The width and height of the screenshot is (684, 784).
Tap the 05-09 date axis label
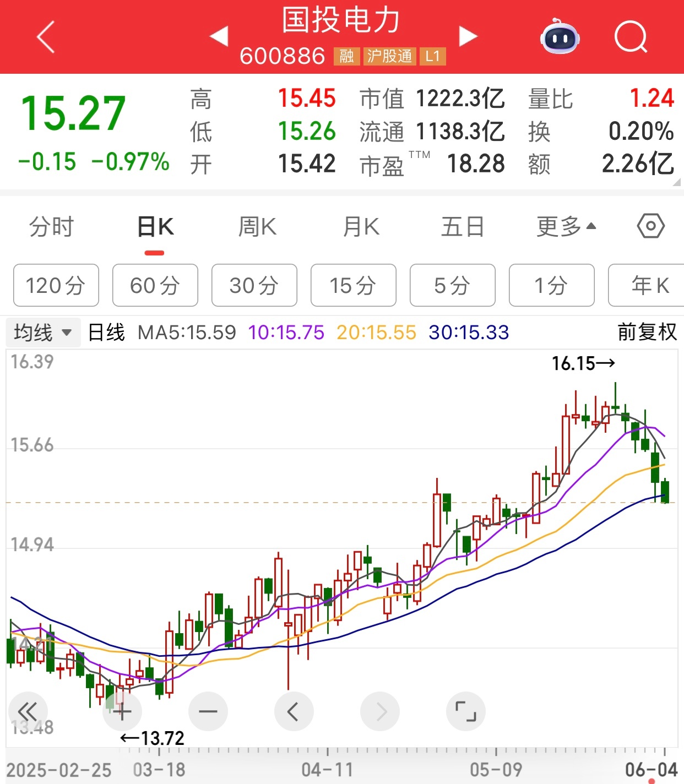[x=496, y=770]
